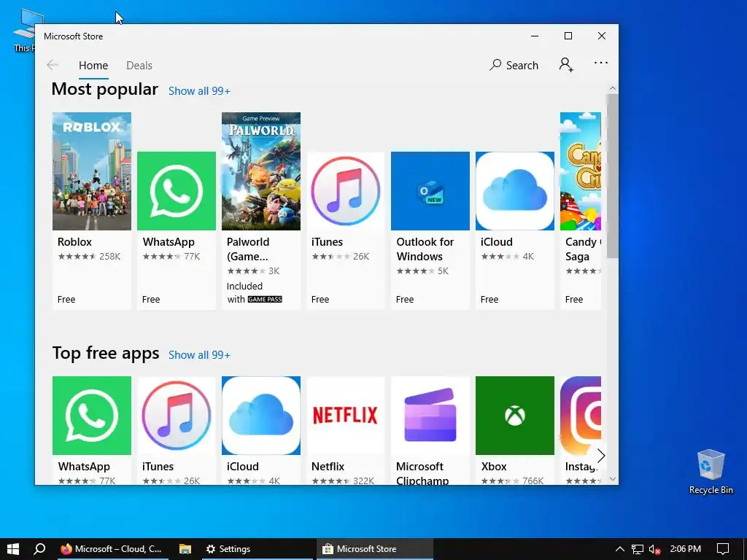Maximize the Microsoft Store window
The image size is (747, 560).
point(568,36)
